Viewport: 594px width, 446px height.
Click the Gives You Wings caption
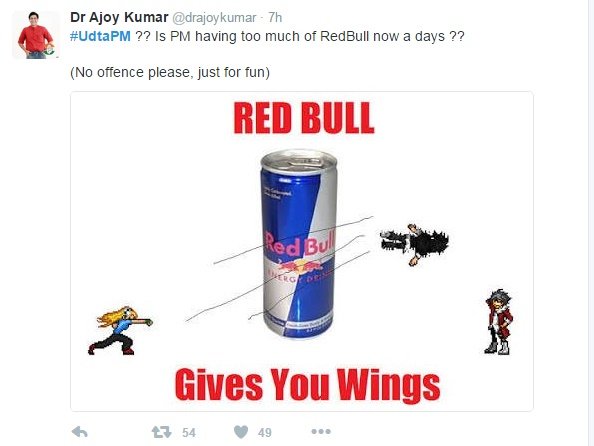click(x=307, y=384)
